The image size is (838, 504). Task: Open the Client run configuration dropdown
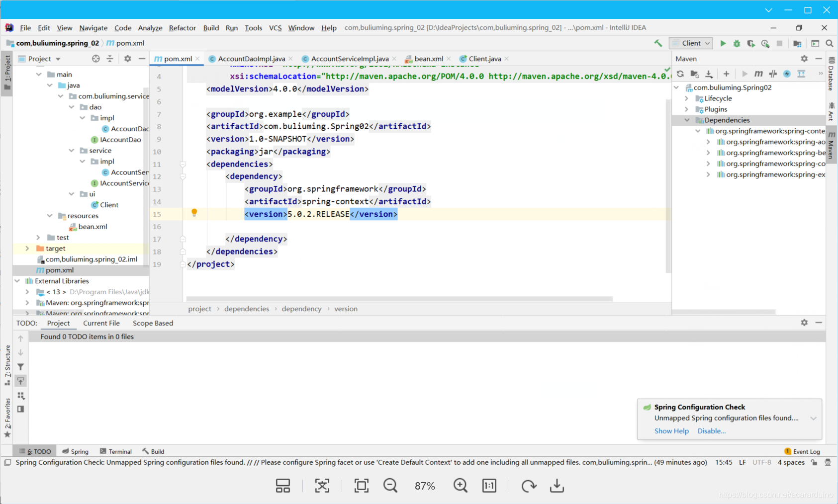691,43
